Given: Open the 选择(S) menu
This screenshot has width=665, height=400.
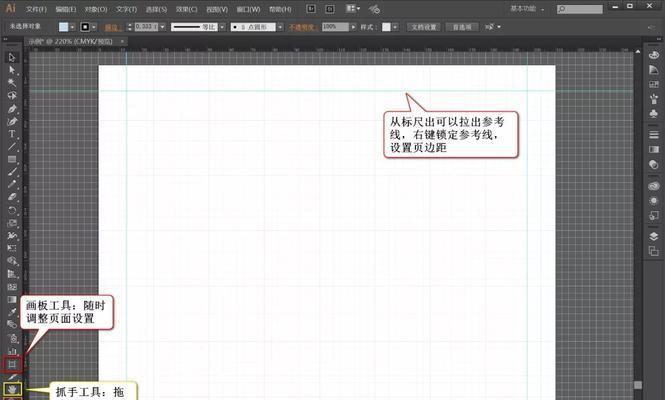Looking at the screenshot, I should [x=156, y=9].
